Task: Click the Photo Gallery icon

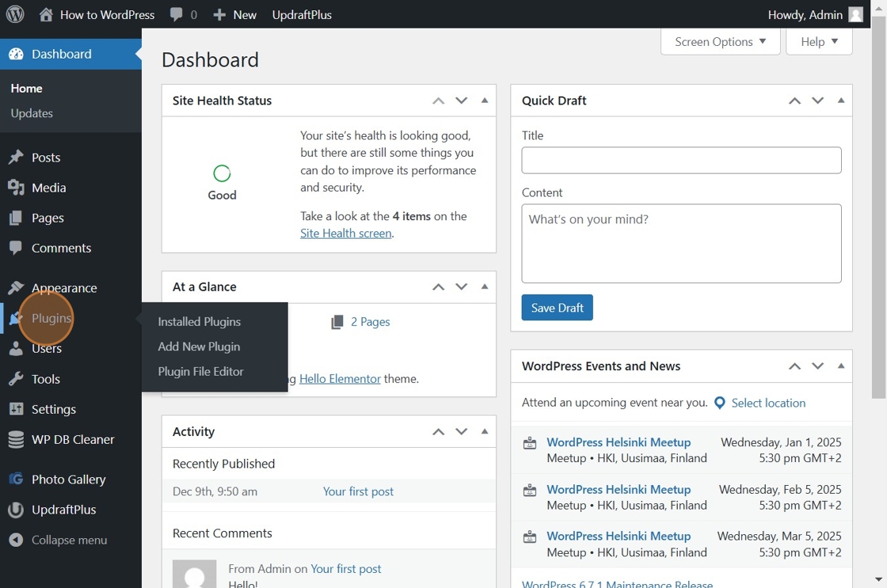Action: [x=16, y=479]
